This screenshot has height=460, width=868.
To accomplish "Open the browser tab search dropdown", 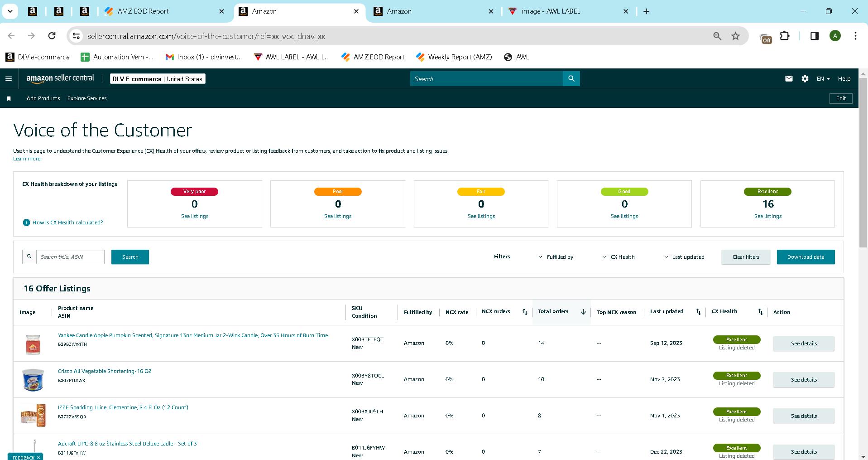I will pos(10,11).
